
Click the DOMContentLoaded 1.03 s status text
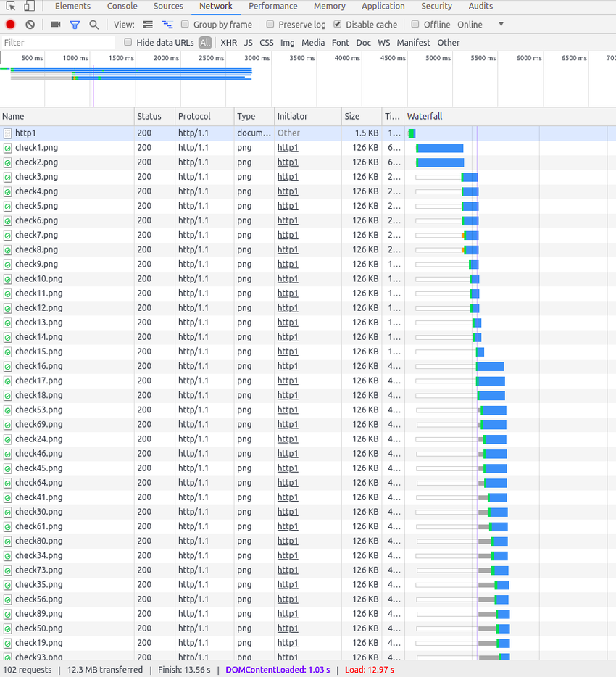pyautogui.click(x=278, y=670)
